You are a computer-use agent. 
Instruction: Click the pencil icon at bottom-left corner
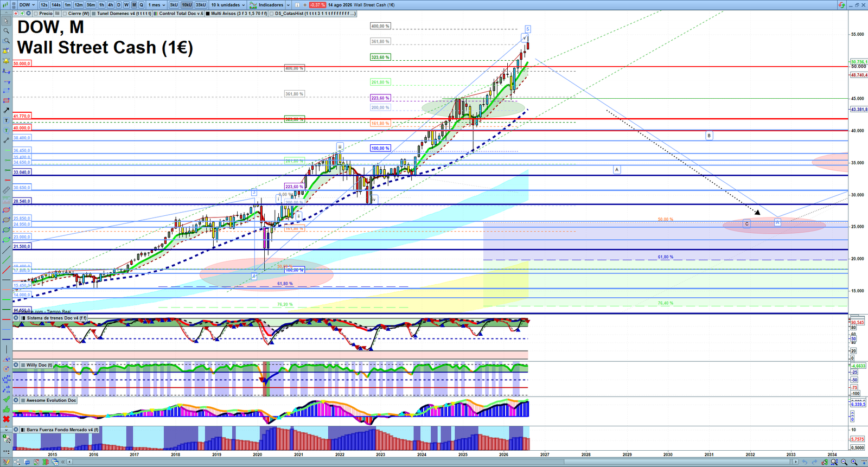point(6,462)
